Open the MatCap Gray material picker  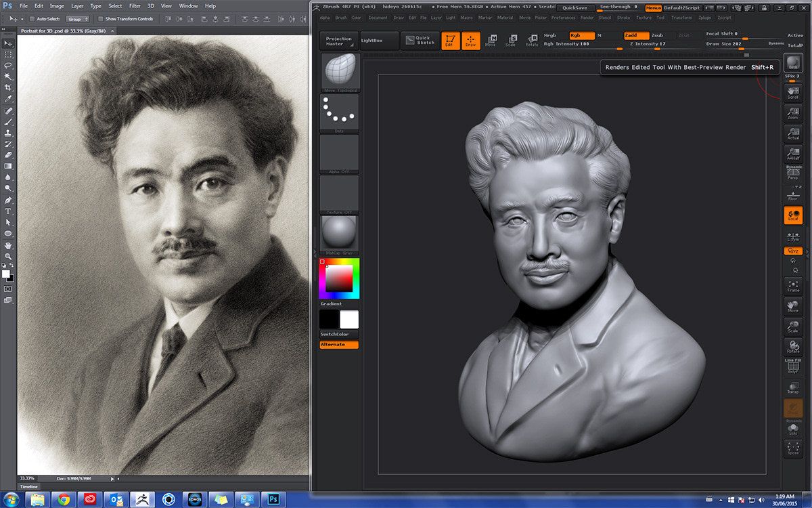339,233
